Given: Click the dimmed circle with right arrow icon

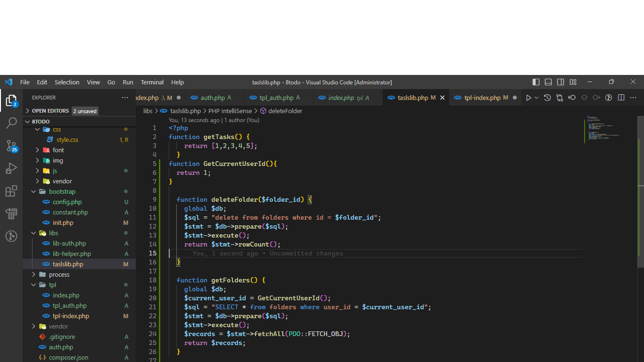Looking at the screenshot, I should [x=596, y=98].
